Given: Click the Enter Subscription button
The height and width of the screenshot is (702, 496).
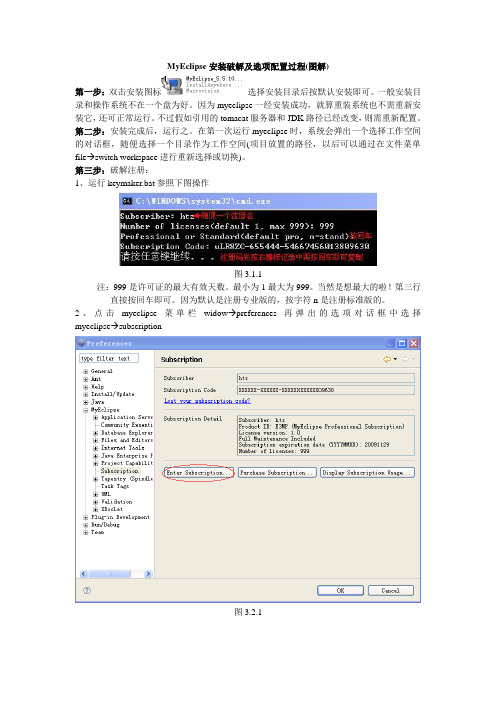Looking at the screenshot, I should (198, 473).
